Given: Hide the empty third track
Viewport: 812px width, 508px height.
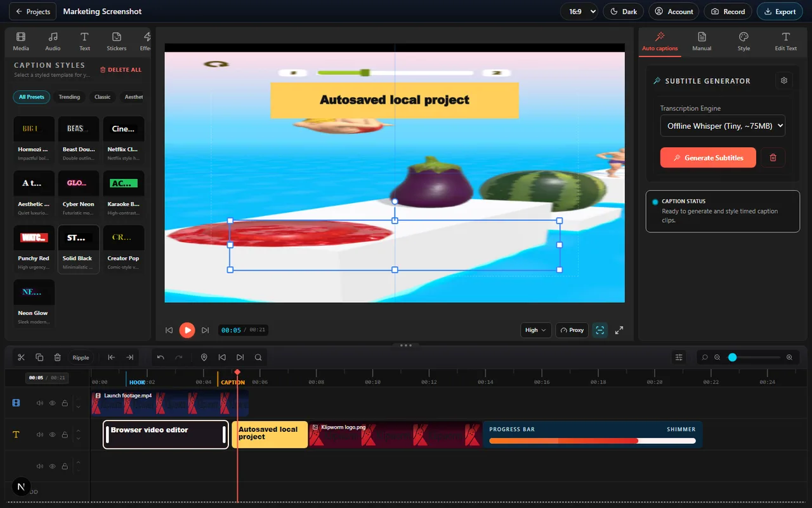Looking at the screenshot, I should 53,466.
